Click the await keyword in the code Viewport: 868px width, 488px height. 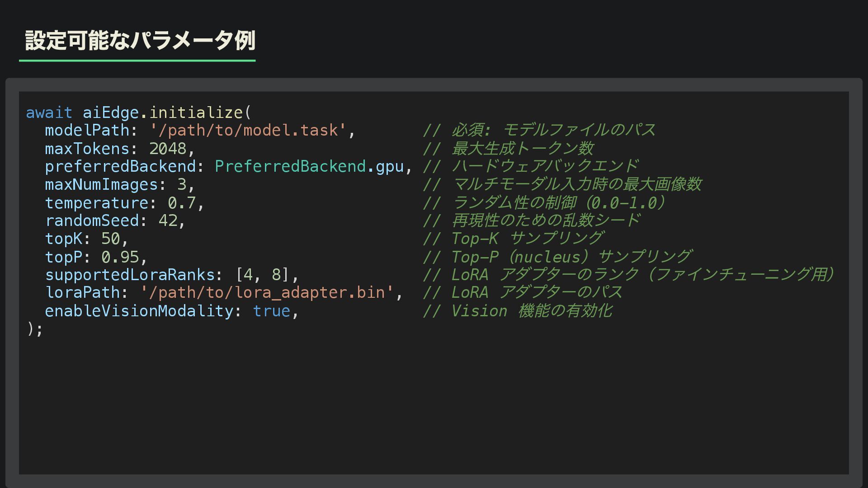(49, 113)
